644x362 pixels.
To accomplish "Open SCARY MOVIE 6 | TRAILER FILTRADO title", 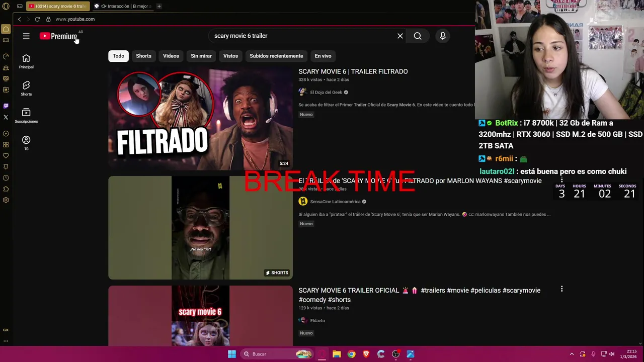I will point(353,71).
